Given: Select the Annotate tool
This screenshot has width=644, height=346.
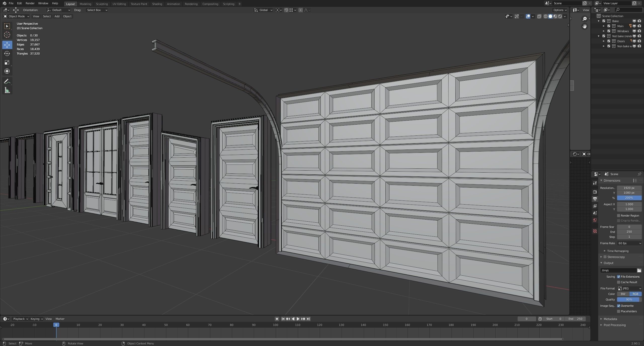Looking at the screenshot, I should [x=7, y=81].
